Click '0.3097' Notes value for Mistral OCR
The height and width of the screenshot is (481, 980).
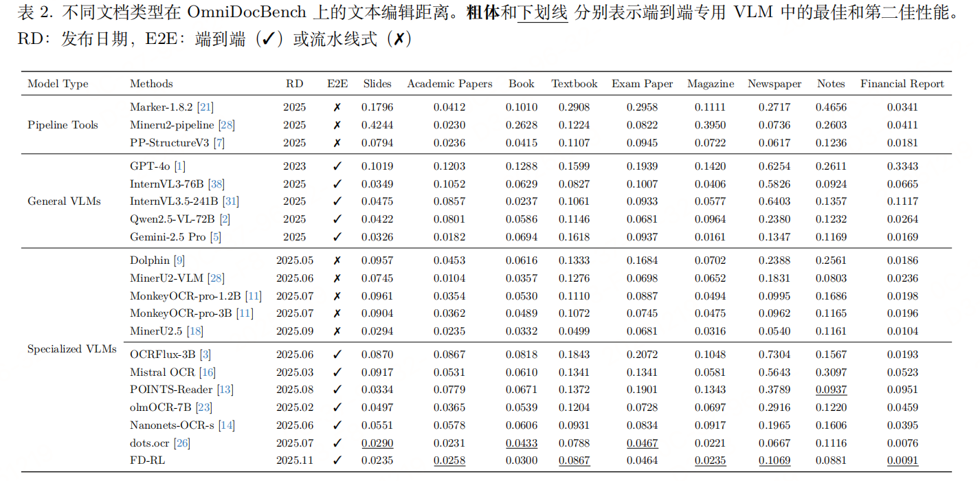(x=832, y=372)
